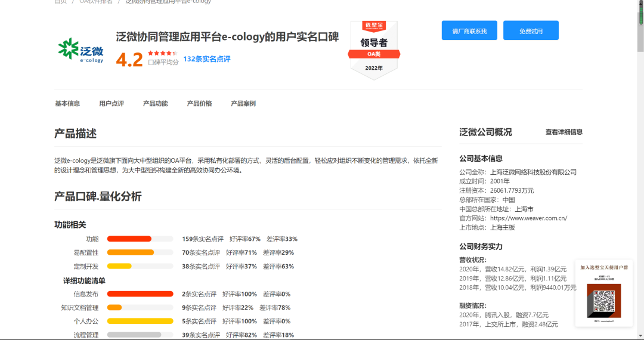Click 好评率67% text
Viewport: 644px width, 340px height.
click(x=245, y=239)
